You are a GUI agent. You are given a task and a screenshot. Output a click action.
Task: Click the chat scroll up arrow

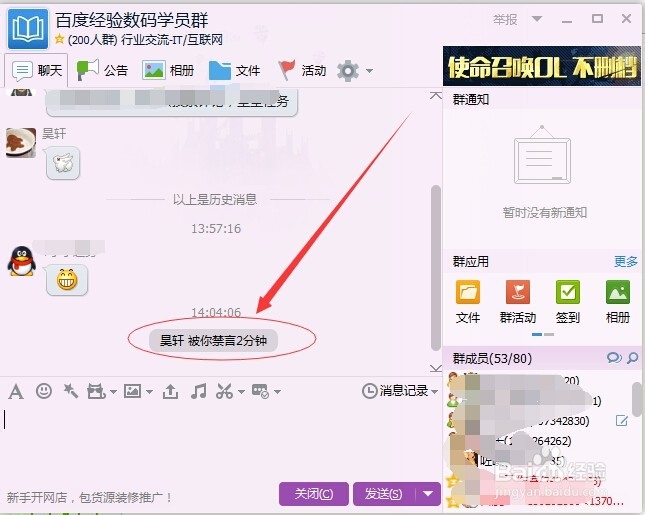coord(436,96)
